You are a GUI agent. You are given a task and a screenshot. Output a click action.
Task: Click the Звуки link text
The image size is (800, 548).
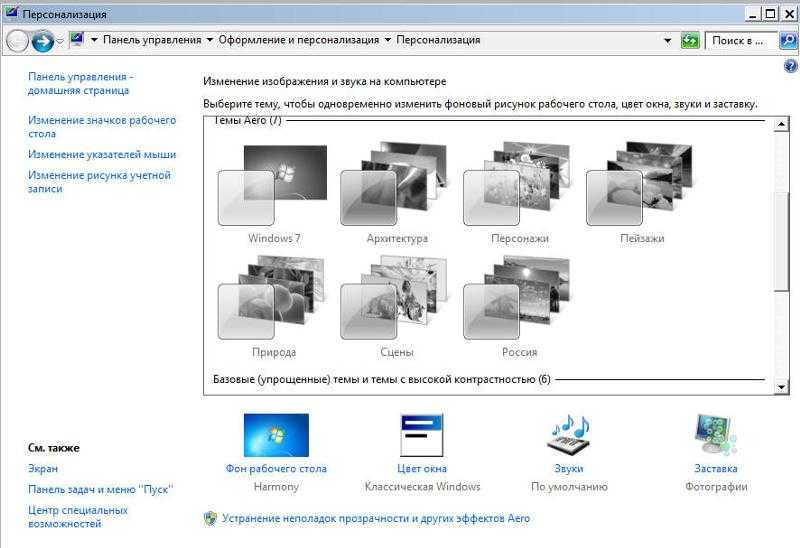569,468
